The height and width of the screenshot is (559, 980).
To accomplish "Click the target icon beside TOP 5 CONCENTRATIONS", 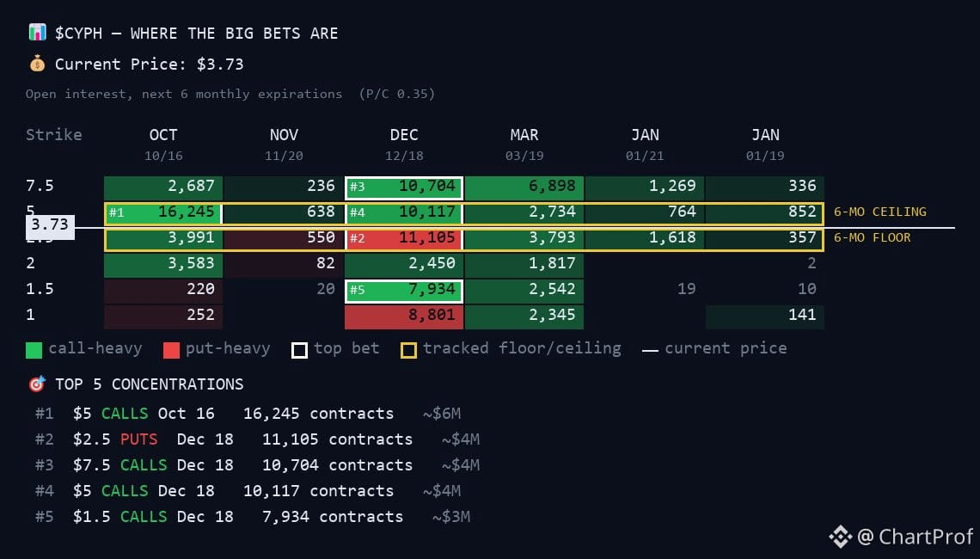I will pos(37,384).
